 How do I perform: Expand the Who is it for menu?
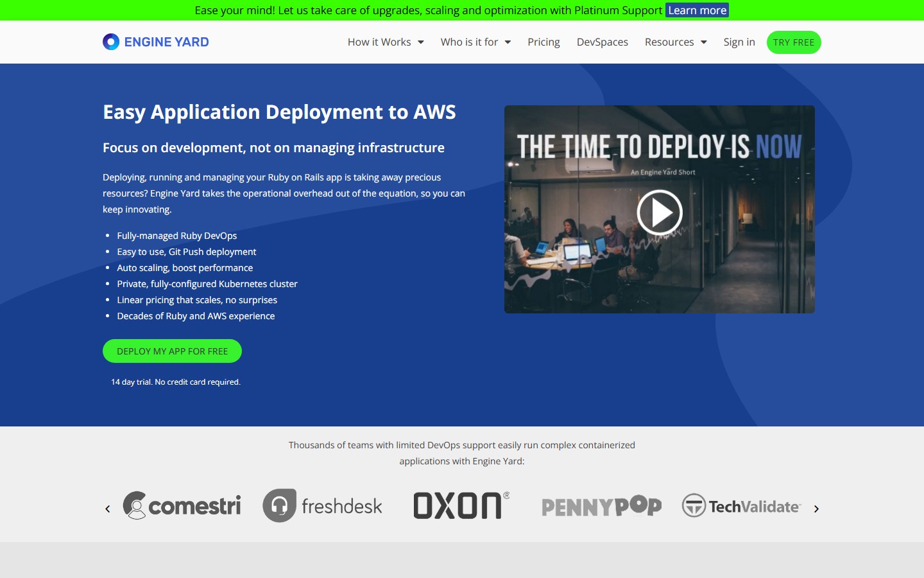tap(475, 42)
